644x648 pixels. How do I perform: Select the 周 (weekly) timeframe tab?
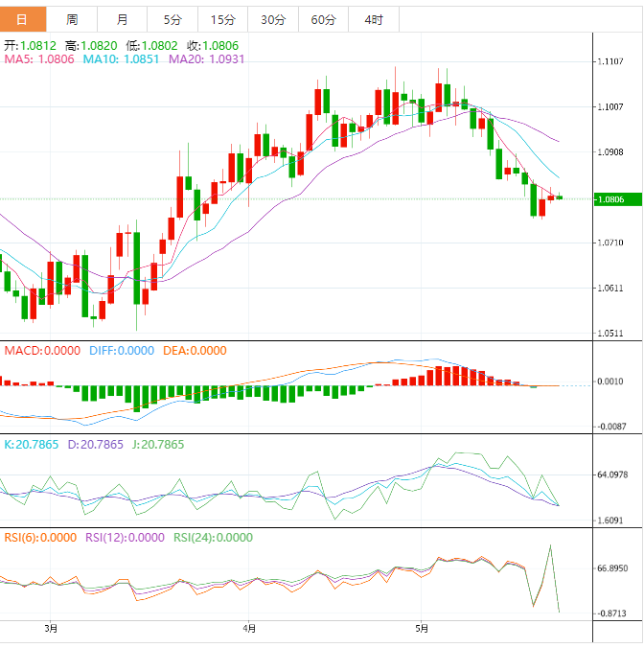(x=73, y=19)
